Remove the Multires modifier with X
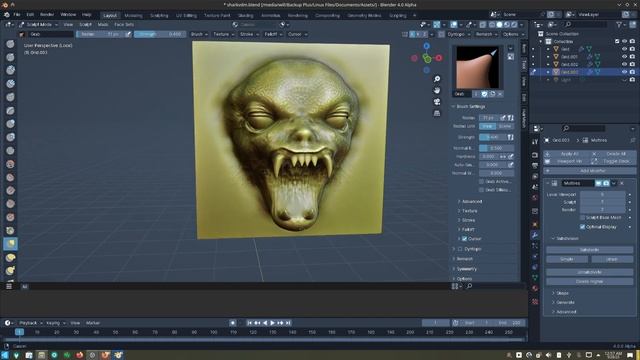 [622, 183]
